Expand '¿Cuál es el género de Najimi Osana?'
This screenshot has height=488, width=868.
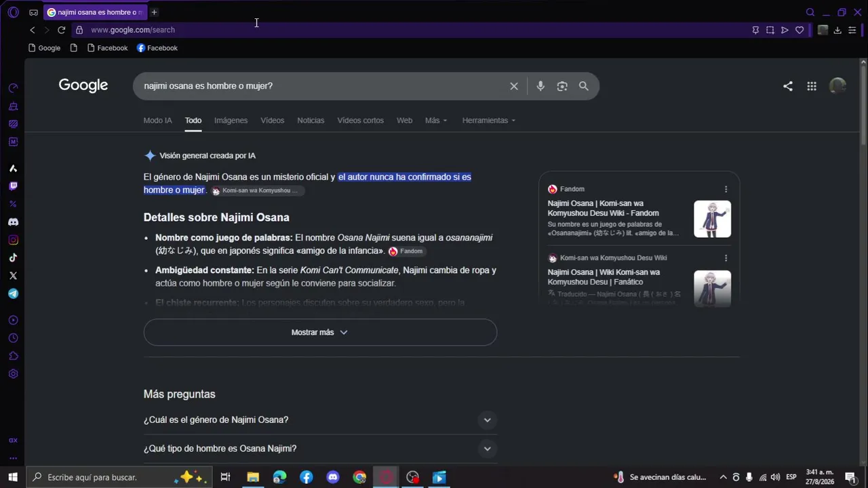click(320, 420)
